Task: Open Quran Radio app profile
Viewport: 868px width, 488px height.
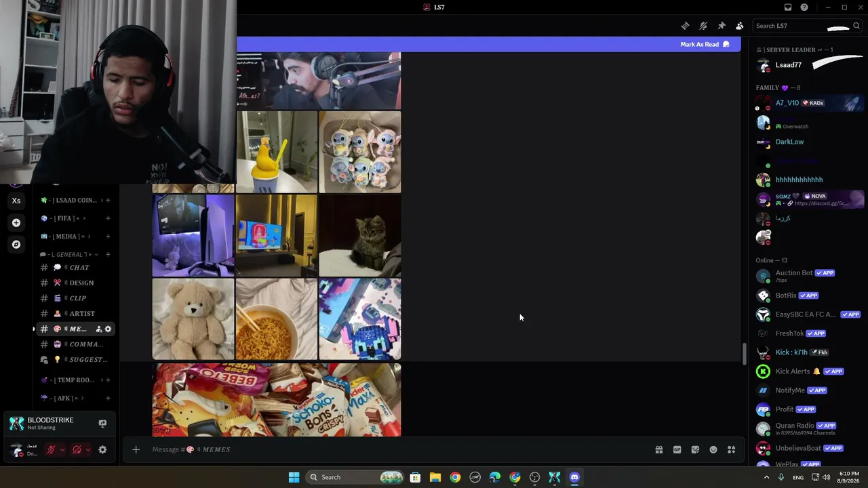Action: click(x=807, y=428)
